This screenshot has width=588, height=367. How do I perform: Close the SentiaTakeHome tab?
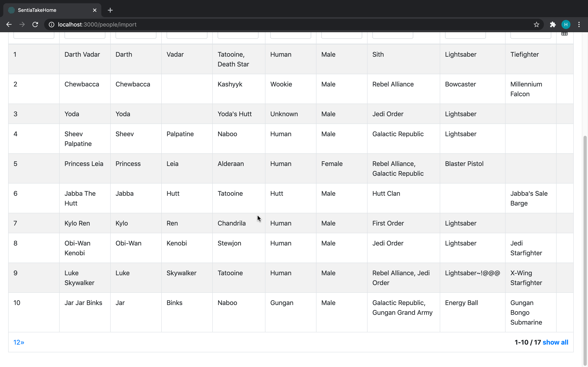(95, 10)
